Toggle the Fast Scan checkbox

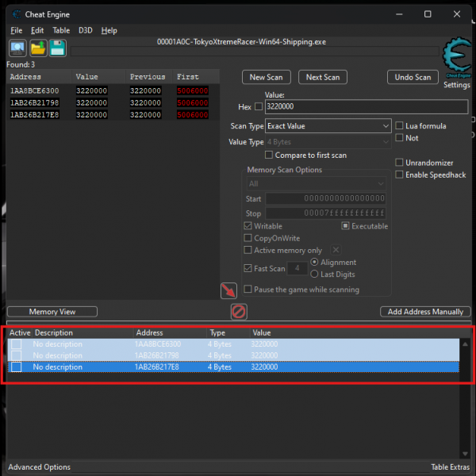(x=248, y=268)
